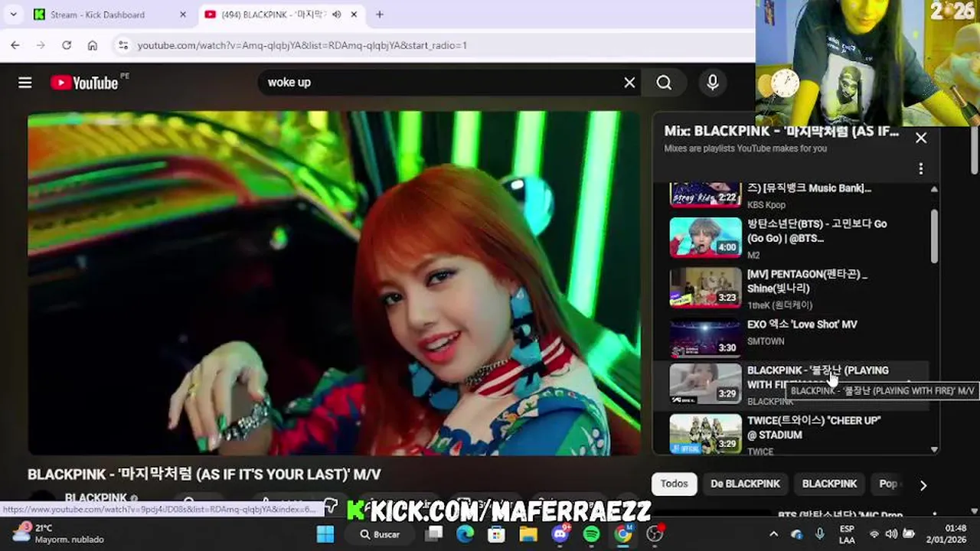Open 'EXO 엑소 Love Shot MV' title
980x551 pixels.
coord(802,324)
